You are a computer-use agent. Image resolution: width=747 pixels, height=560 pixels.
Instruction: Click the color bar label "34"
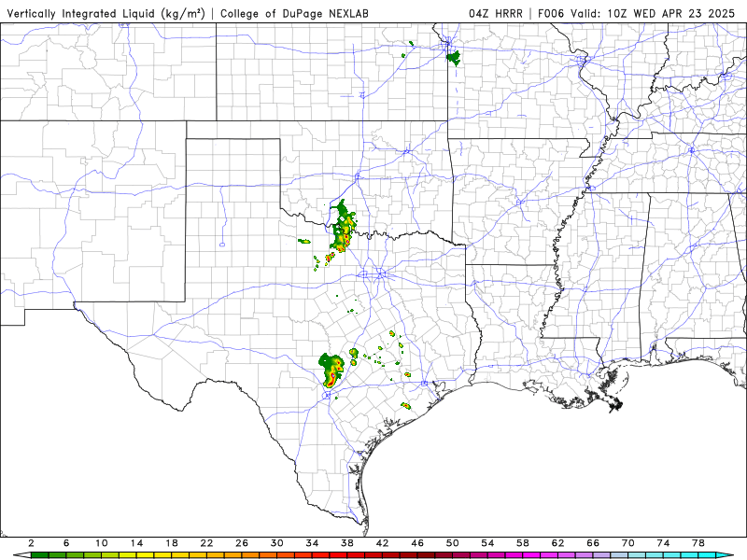312,543
